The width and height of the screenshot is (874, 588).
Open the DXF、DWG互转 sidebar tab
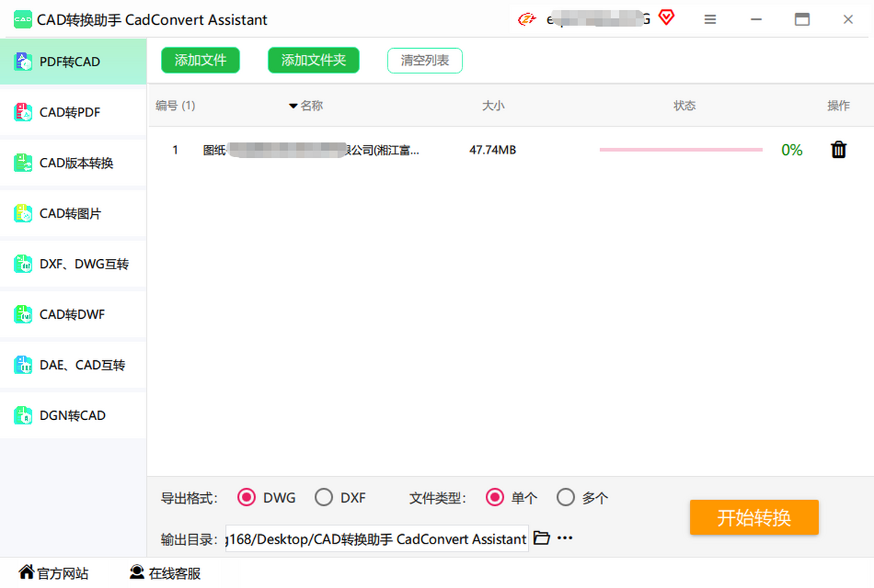pos(83,264)
